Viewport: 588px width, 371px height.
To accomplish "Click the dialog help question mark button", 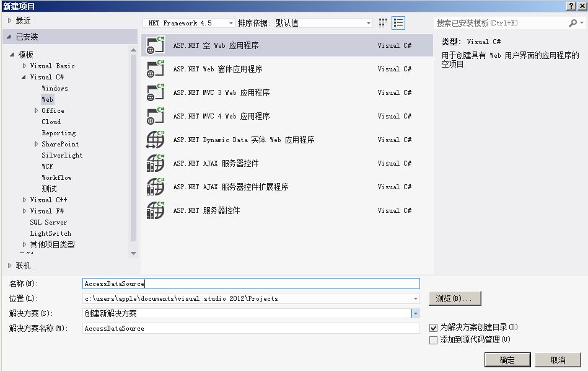I will click(x=571, y=6).
